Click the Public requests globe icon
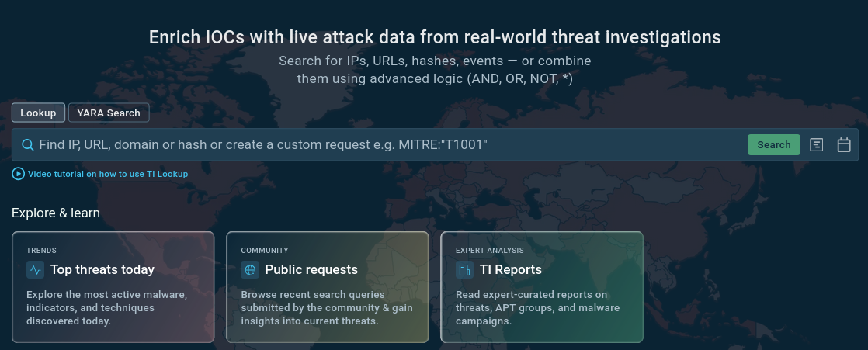 pos(250,270)
